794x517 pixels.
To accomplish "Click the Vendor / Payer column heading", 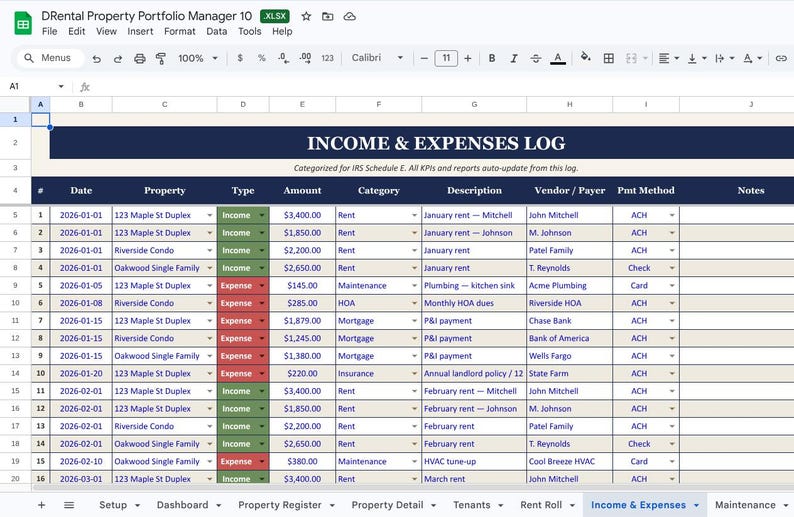I will pos(570,191).
